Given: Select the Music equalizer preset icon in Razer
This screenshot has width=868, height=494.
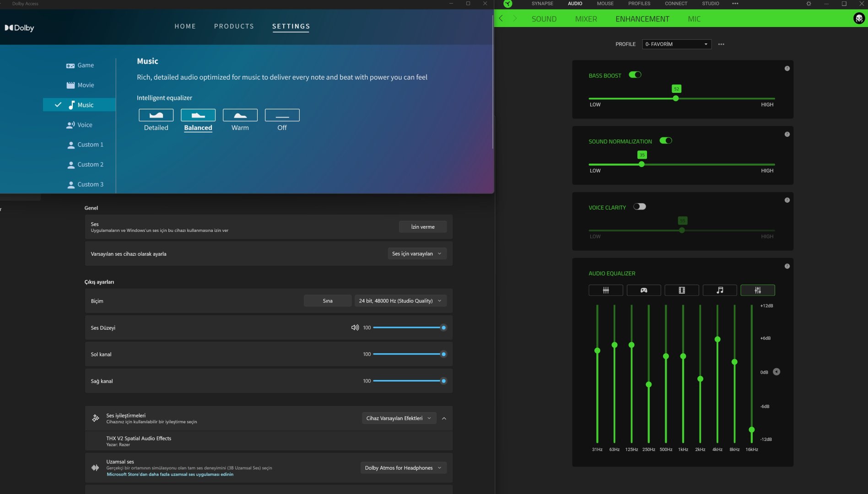Looking at the screenshot, I should point(720,290).
